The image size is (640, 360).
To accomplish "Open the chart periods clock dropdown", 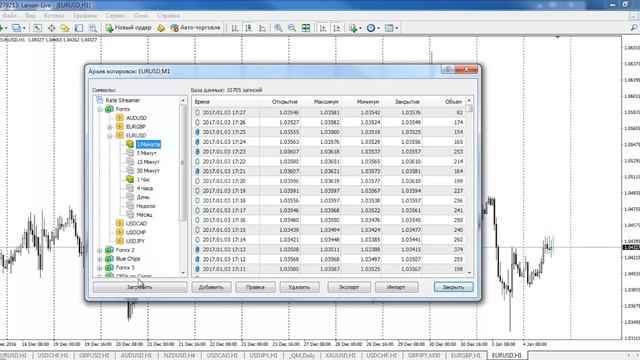I will coord(372,28).
